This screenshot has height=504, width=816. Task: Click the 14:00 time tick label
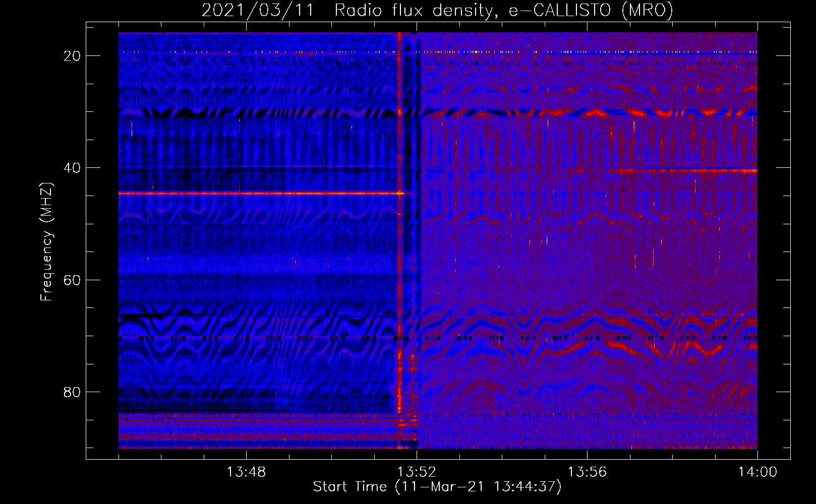[x=757, y=472]
